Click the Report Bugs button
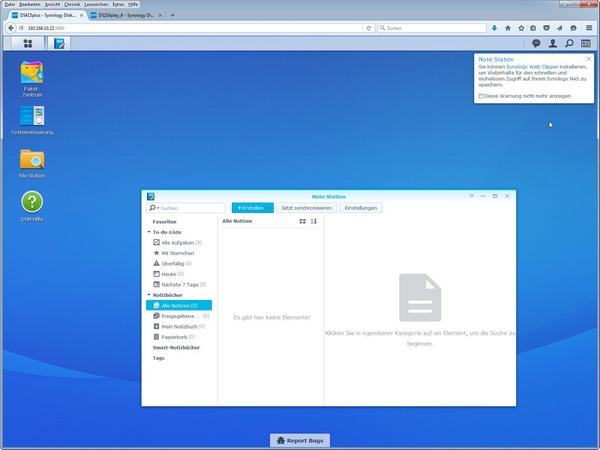 pos(300,440)
